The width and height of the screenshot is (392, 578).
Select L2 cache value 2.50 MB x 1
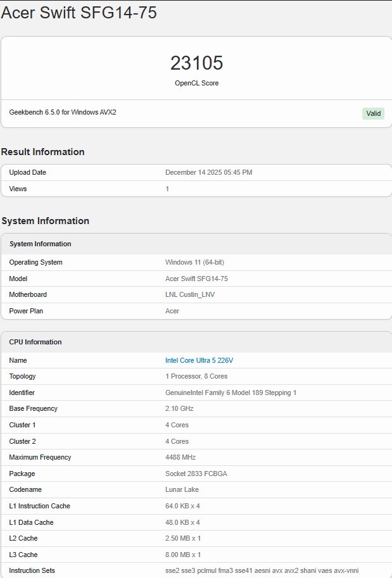tap(183, 538)
